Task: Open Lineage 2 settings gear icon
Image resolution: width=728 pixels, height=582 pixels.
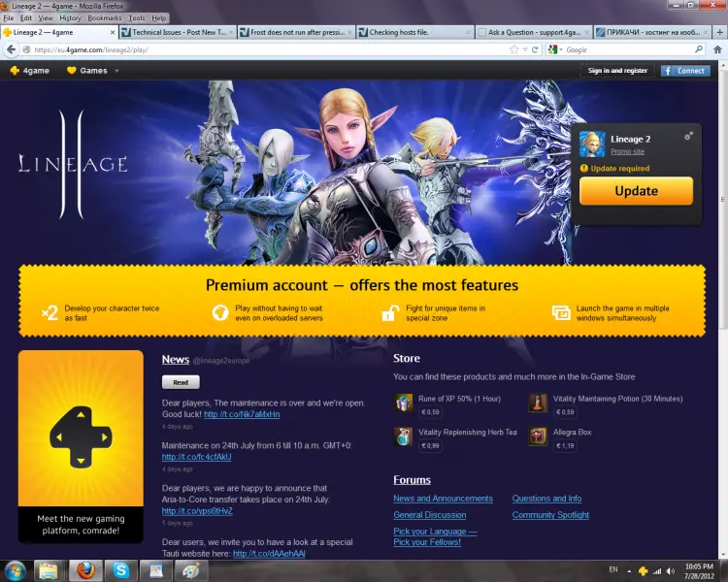Action: (x=688, y=137)
